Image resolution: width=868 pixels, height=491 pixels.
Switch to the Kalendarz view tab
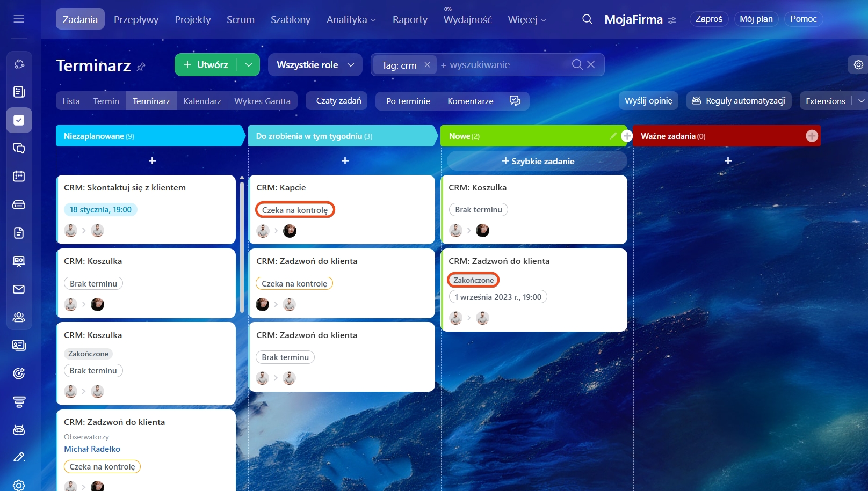[x=202, y=101]
